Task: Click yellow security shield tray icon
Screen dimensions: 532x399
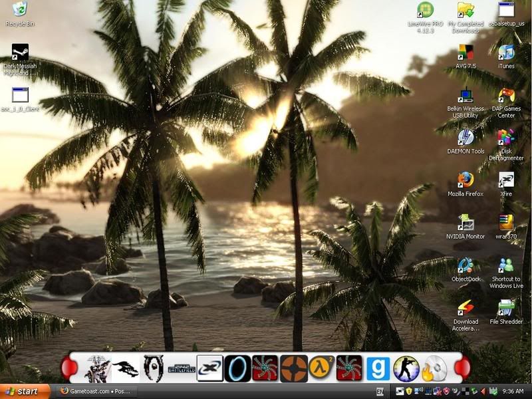Action: tap(409, 391)
